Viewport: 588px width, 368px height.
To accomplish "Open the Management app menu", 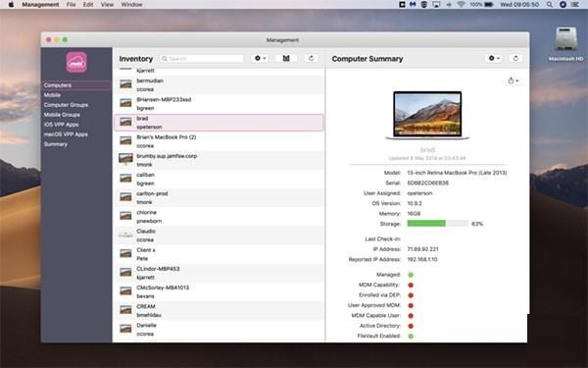I will pos(40,5).
